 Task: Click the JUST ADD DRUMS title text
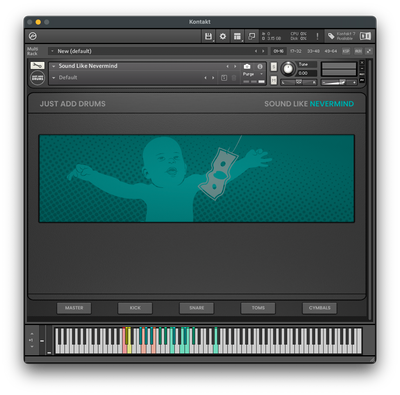pyautogui.click(x=73, y=104)
